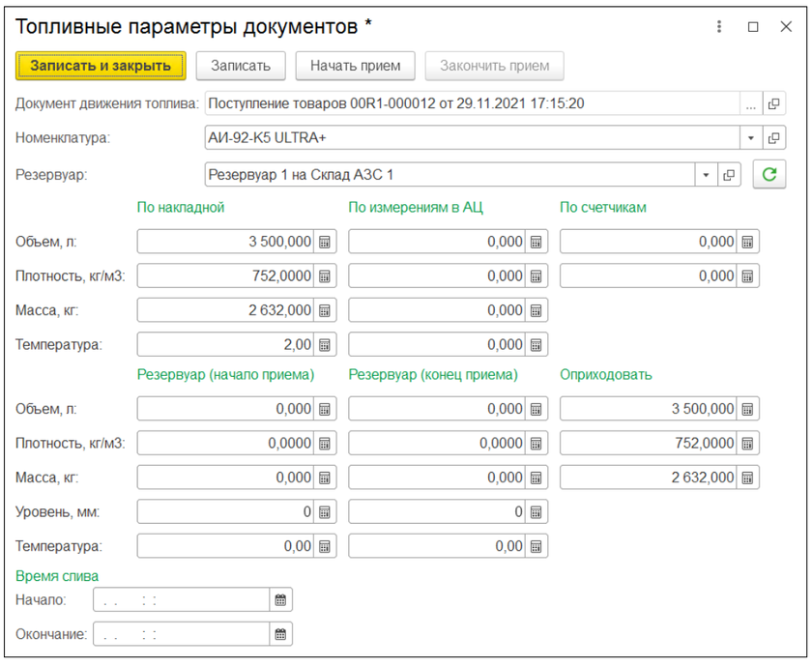This screenshot has height=666, width=812.
Task: Expand the Резервуар dropdown list
Action: click(x=707, y=175)
